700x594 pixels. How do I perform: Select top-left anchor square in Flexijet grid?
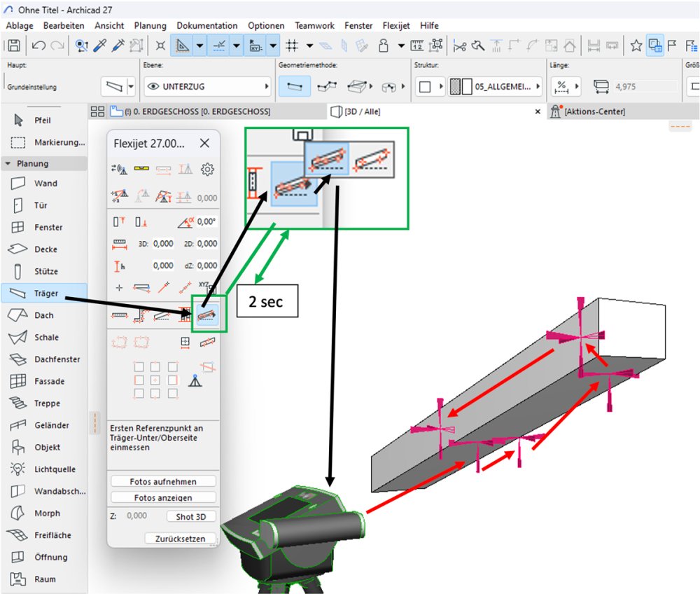(139, 366)
